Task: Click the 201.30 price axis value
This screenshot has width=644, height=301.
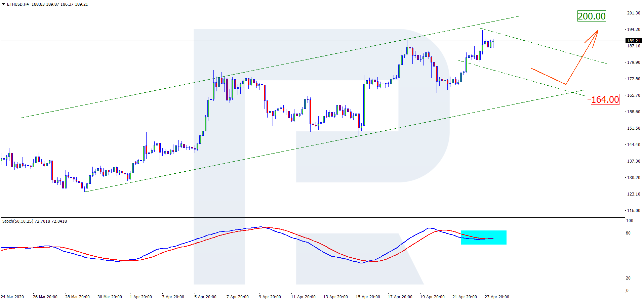Action: pyautogui.click(x=634, y=13)
